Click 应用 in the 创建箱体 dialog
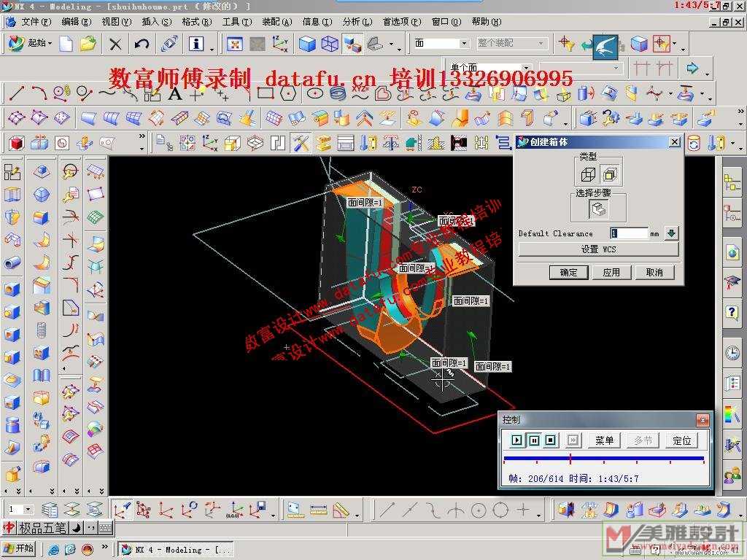Viewport: 747px width, 560px height. [611, 273]
